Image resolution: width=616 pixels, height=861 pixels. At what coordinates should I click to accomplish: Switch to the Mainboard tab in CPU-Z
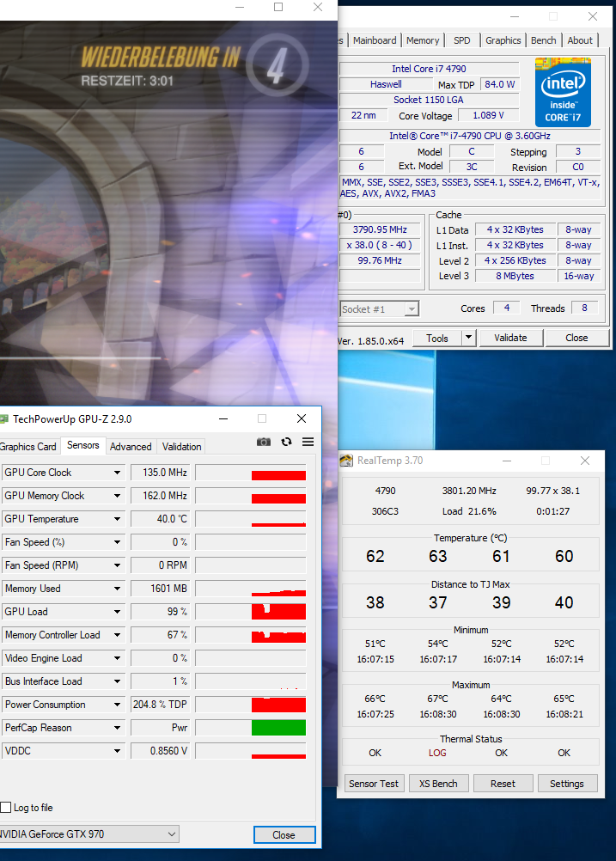[x=375, y=40]
